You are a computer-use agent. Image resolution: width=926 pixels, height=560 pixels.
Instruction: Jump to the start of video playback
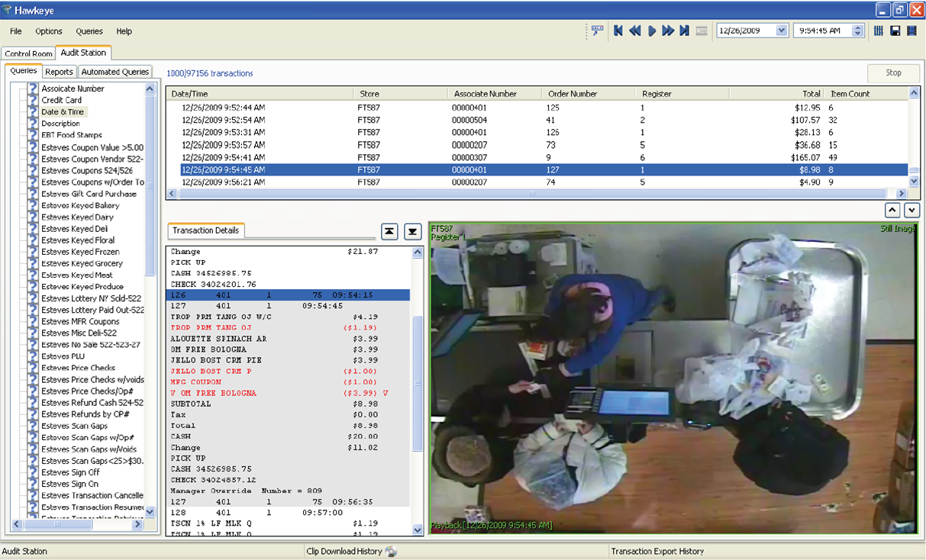click(618, 31)
